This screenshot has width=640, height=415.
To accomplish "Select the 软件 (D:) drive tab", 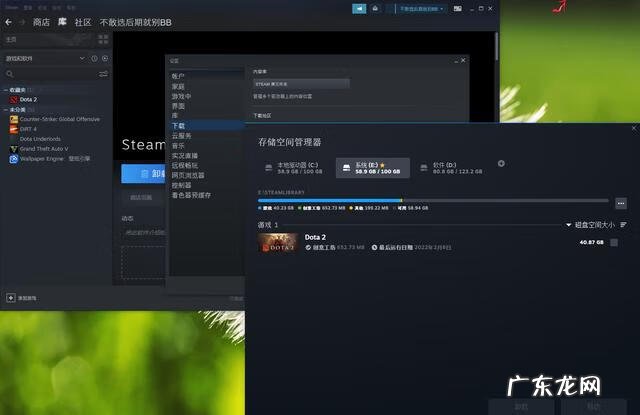I will 451,168.
